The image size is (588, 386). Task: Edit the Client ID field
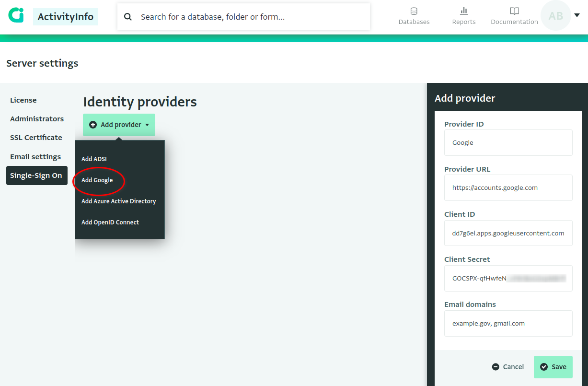tap(508, 233)
